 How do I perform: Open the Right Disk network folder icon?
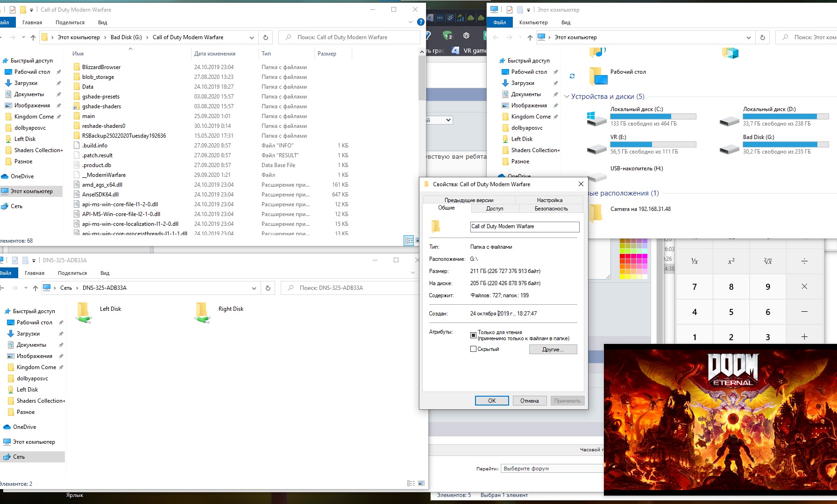click(x=202, y=313)
